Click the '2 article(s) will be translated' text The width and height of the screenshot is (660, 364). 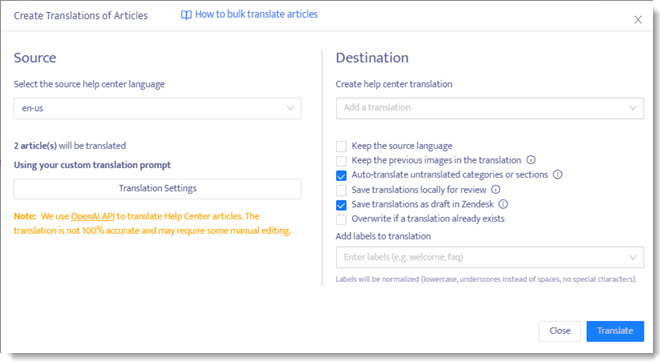pyautogui.click(x=70, y=146)
